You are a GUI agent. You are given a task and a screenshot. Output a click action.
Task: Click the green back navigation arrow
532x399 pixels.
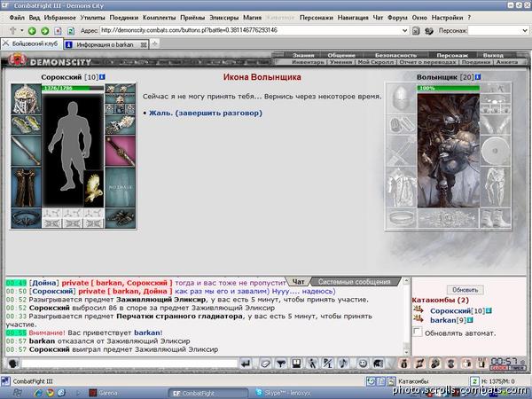(x=32, y=31)
